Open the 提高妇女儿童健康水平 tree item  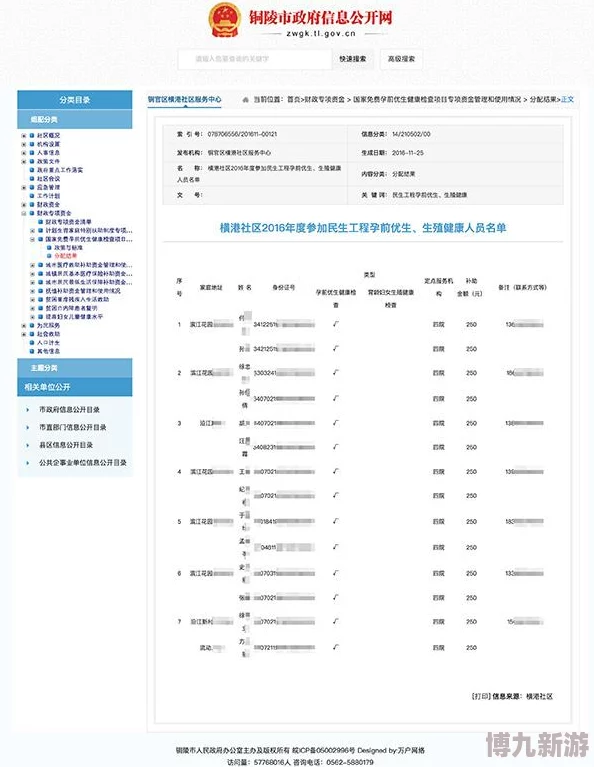(74, 316)
